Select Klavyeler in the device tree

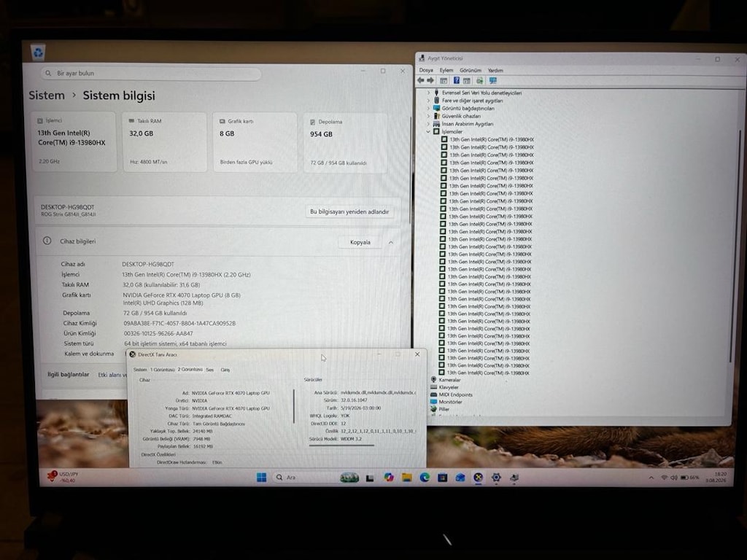click(449, 387)
